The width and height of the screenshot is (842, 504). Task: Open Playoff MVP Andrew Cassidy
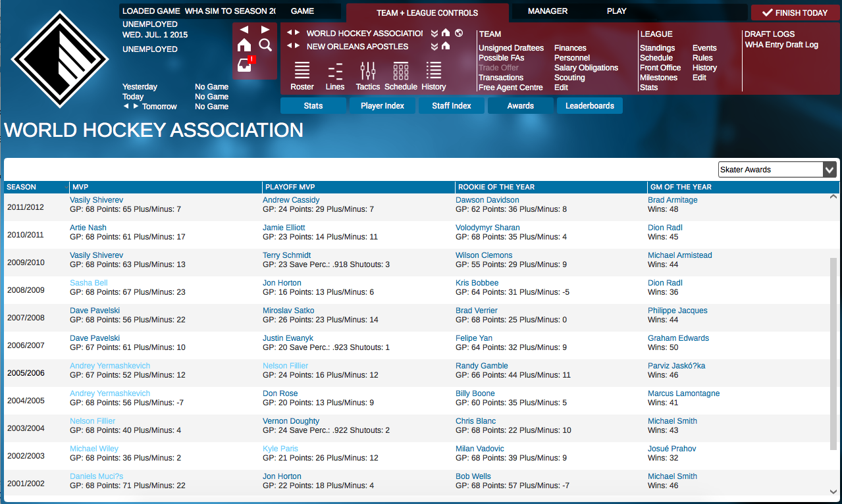[291, 200]
